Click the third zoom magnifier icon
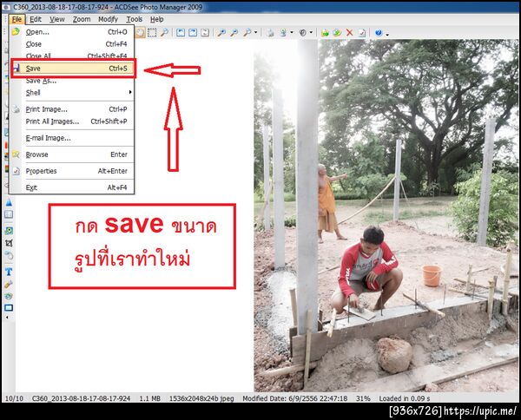 click(247, 32)
